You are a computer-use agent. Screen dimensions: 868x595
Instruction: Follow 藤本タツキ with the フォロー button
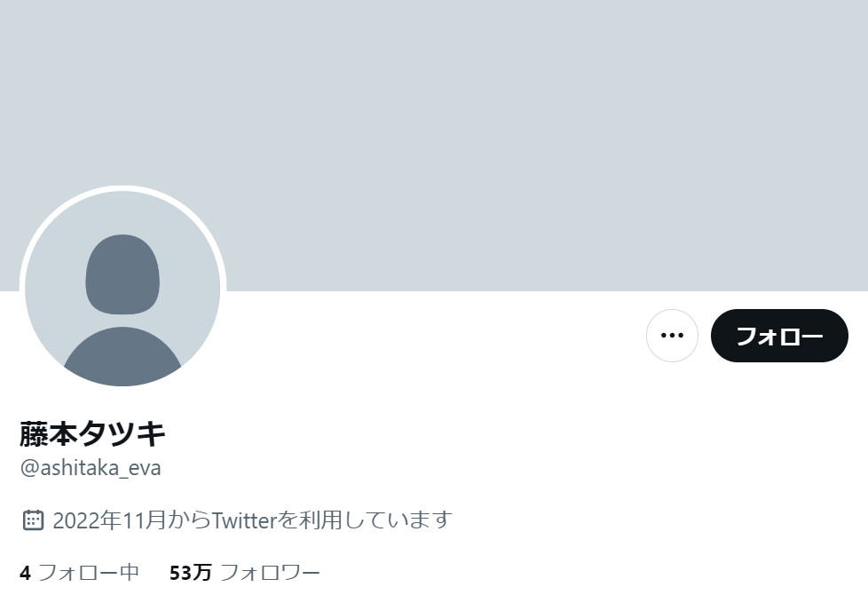[x=779, y=336]
